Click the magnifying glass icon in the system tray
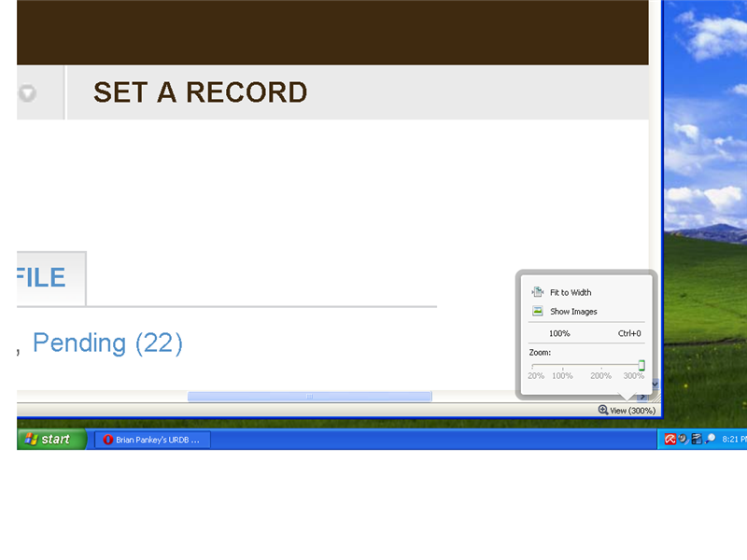Screen dimensions: 747x560 711,439
